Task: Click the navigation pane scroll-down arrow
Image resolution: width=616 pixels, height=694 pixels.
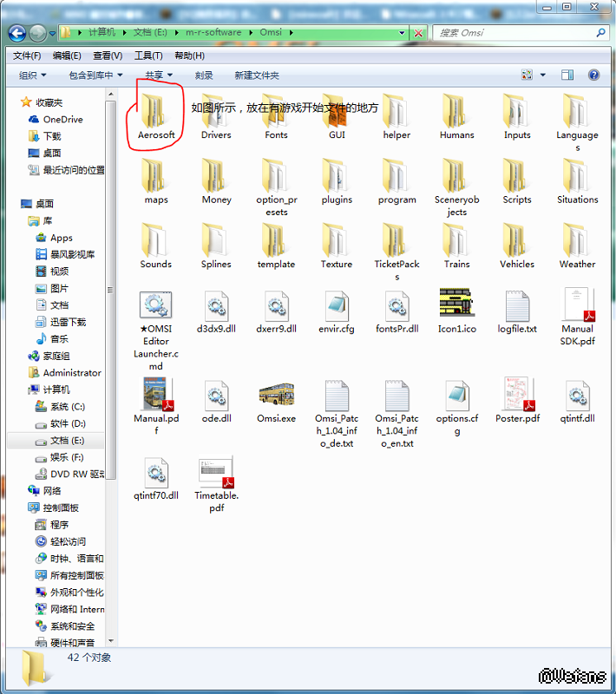Action: pos(111,640)
